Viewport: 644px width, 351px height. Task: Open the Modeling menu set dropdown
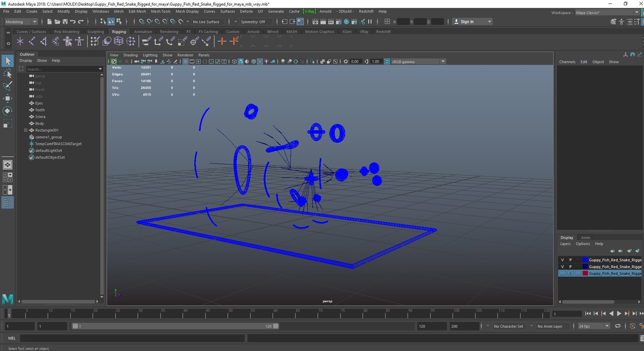coord(21,21)
